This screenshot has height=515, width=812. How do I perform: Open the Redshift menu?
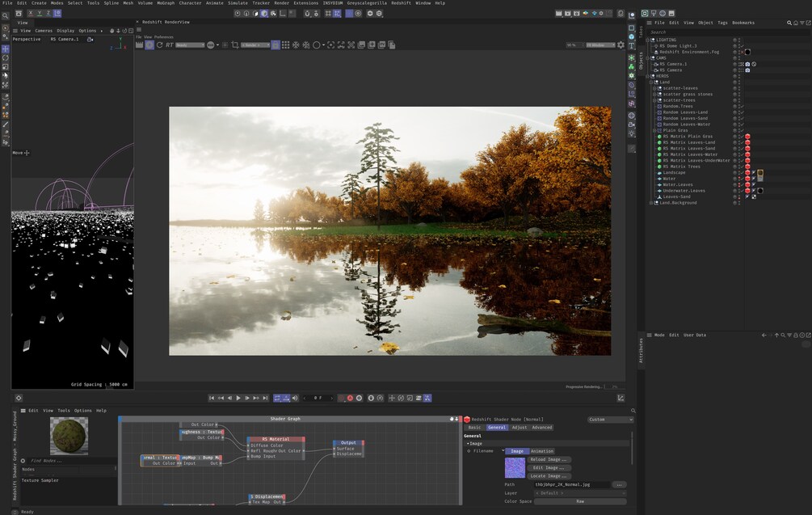click(401, 3)
